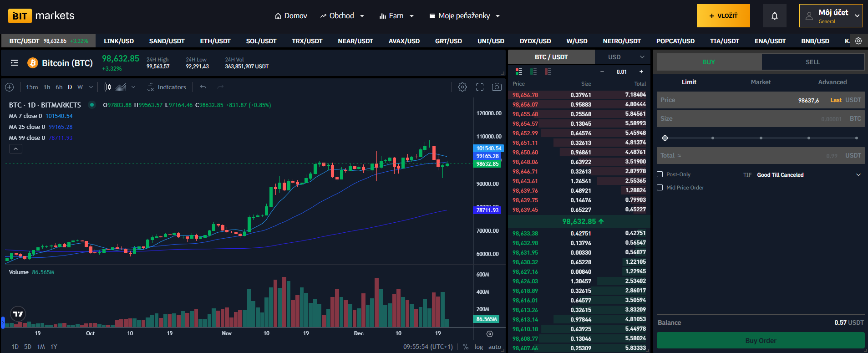Enter fullscreen chart mode

point(480,87)
